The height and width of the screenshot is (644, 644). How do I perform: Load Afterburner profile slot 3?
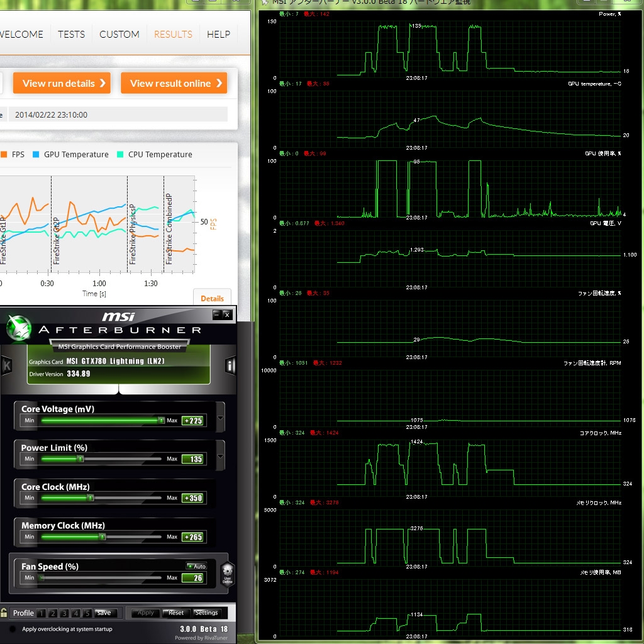64,613
